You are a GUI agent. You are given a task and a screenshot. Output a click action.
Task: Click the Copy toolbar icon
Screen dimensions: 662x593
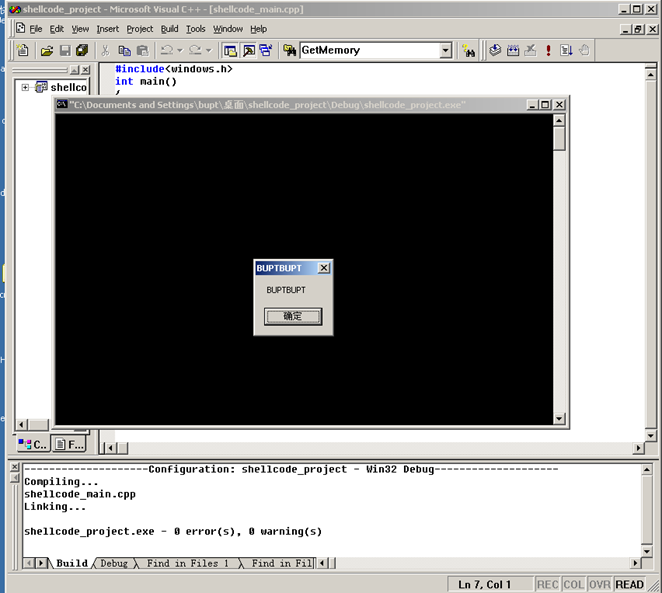[124, 50]
